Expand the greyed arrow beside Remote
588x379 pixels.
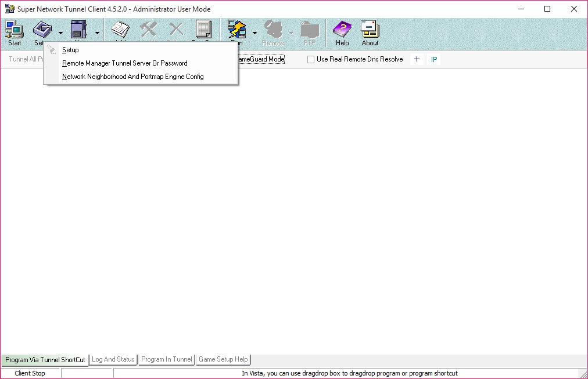coord(291,33)
